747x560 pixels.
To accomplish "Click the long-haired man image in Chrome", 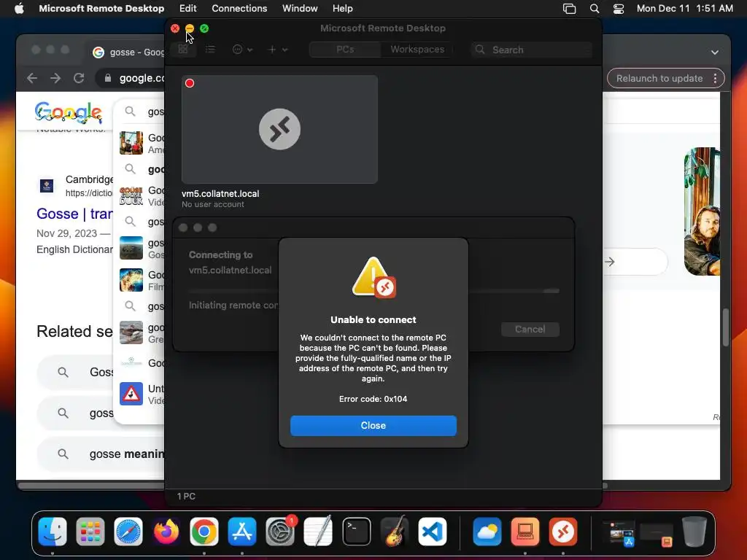I will [x=703, y=211].
